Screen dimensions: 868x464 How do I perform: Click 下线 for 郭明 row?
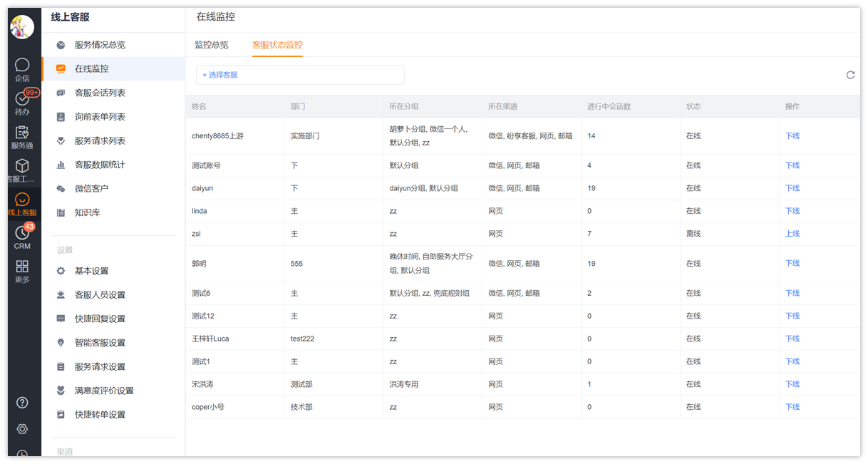coord(792,264)
